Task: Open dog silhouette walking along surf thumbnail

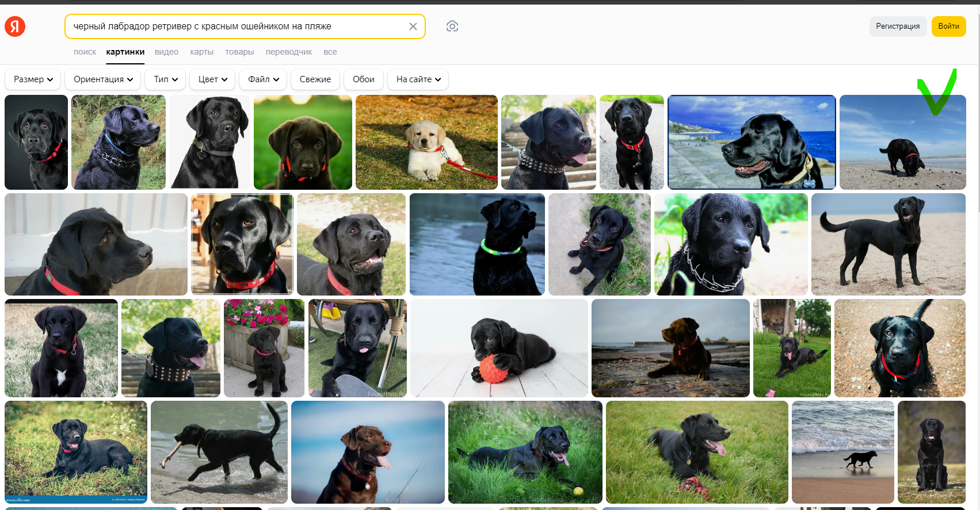Action: click(x=843, y=452)
